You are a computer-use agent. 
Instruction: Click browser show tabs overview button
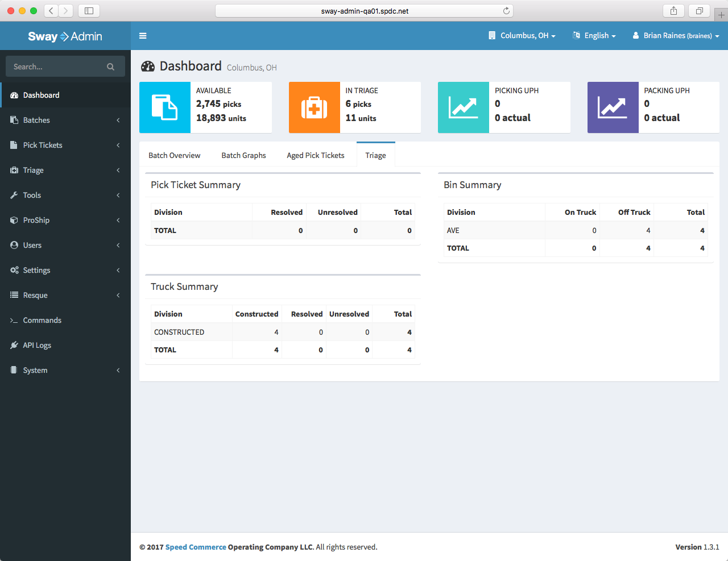tap(700, 11)
